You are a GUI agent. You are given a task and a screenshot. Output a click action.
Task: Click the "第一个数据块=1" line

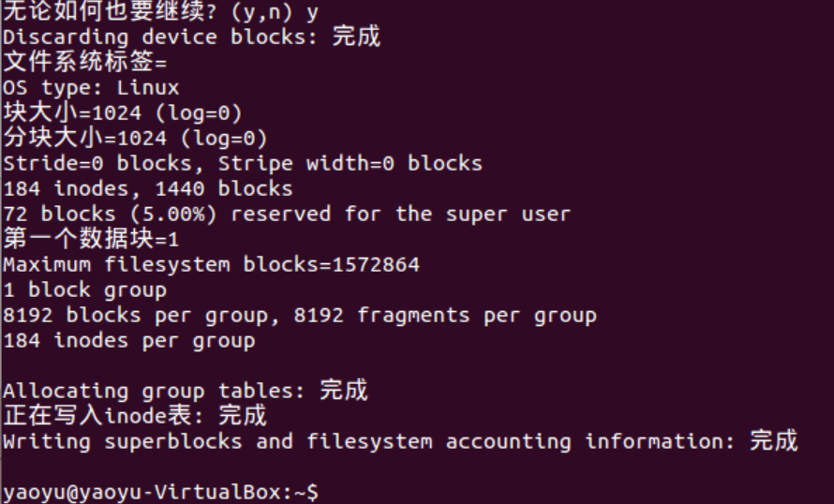click(91, 239)
